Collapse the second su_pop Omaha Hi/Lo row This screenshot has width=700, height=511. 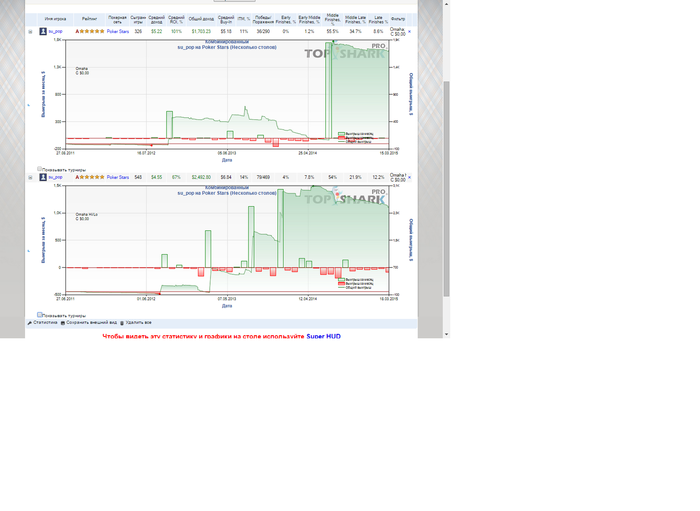(x=30, y=178)
